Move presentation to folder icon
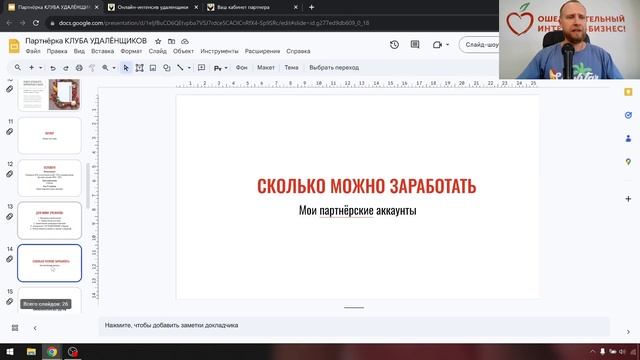This screenshot has height=360, width=640. click(171, 41)
